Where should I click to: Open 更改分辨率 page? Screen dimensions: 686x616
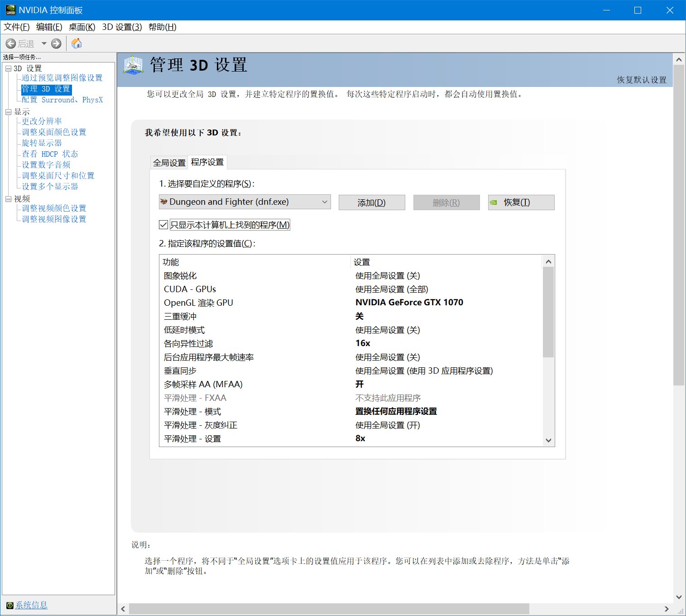coord(42,121)
